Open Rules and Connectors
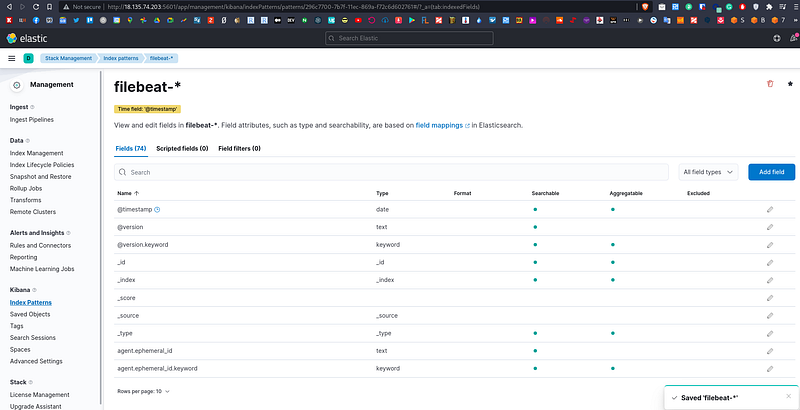The height and width of the screenshot is (410, 800). [x=40, y=246]
